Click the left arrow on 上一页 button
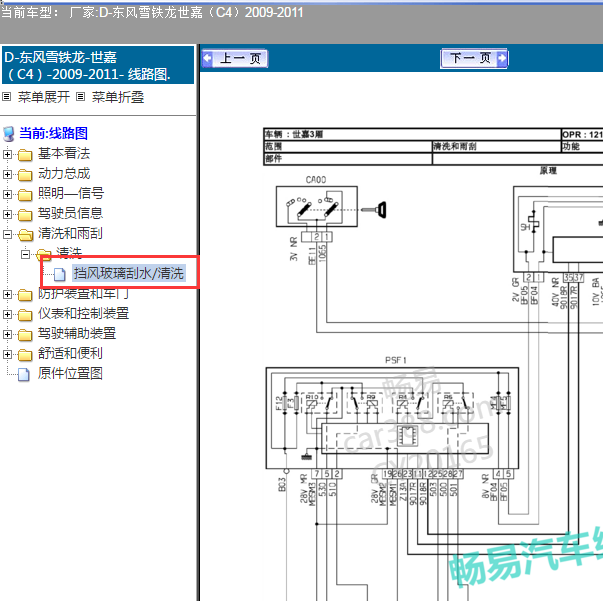Image resolution: width=603 pixels, height=601 pixels. click(207, 58)
